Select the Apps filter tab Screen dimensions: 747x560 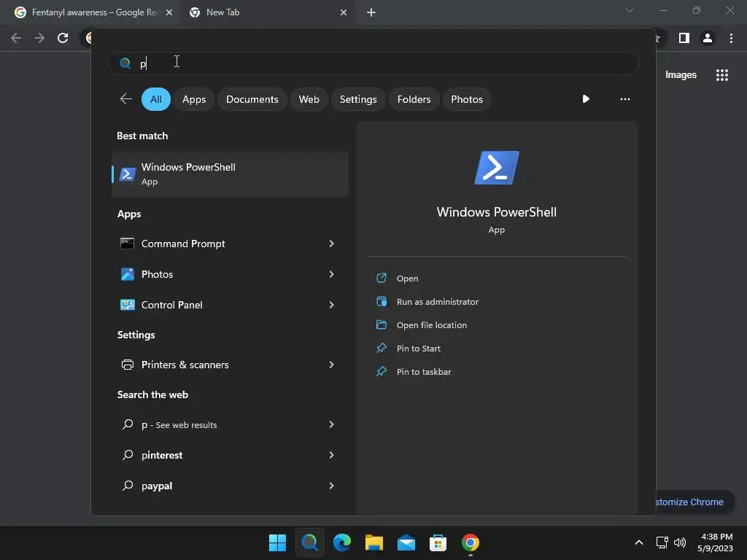coord(194,99)
